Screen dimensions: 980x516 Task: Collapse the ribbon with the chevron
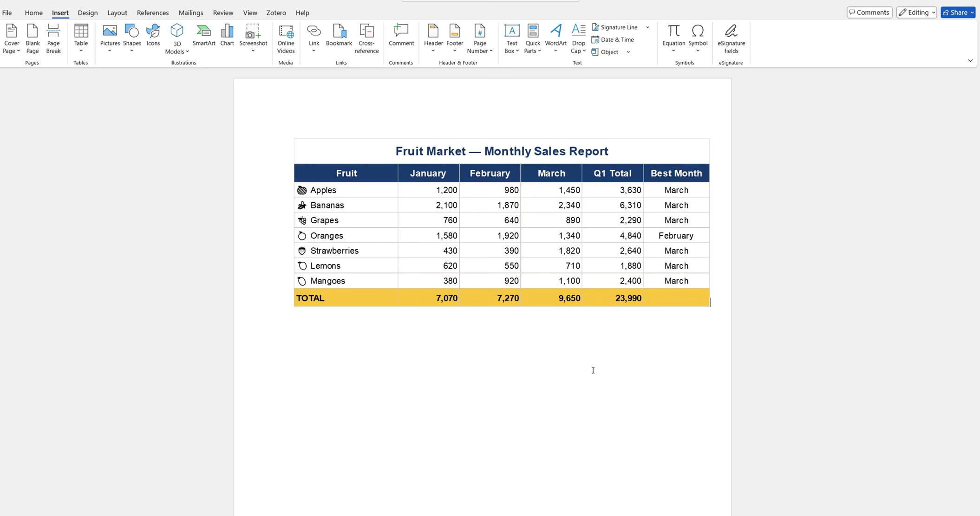coord(970,61)
